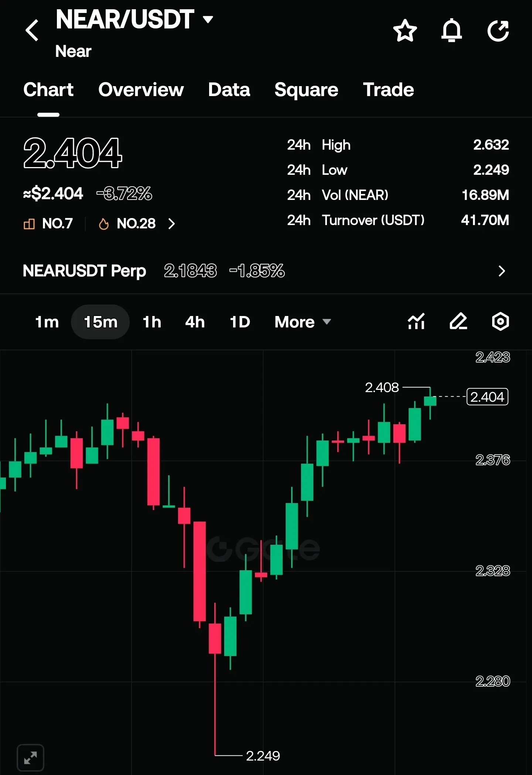Open the Square tab
This screenshot has width=532, height=775.
point(306,90)
